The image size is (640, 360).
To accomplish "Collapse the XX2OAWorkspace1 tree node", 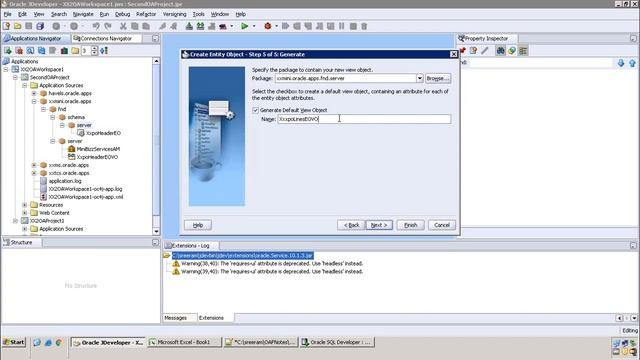I will (6, 69).
